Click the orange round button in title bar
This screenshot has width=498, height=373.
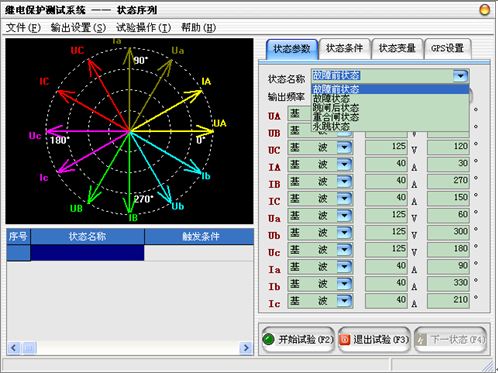pos(485,10)
